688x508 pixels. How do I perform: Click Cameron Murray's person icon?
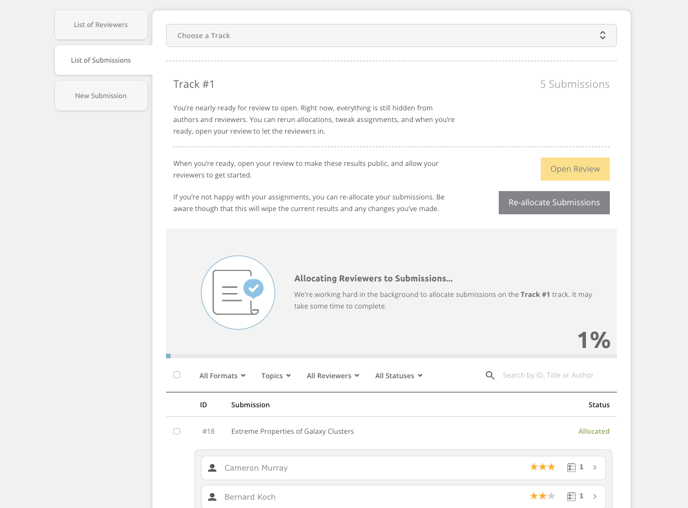(x=212, y=468)
